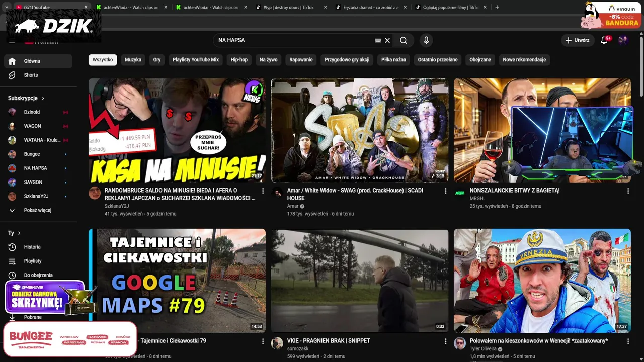
Task: Select Nowe rekomendacje chip
Action: (524, 60)
